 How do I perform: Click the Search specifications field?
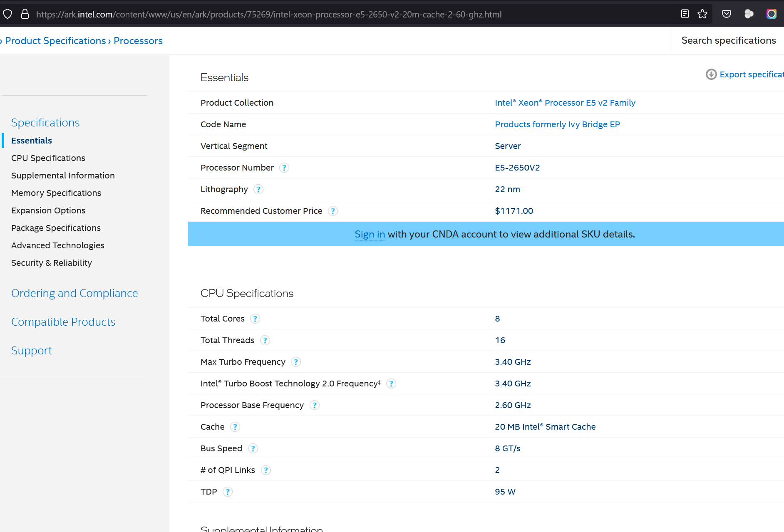coord(728,41)
